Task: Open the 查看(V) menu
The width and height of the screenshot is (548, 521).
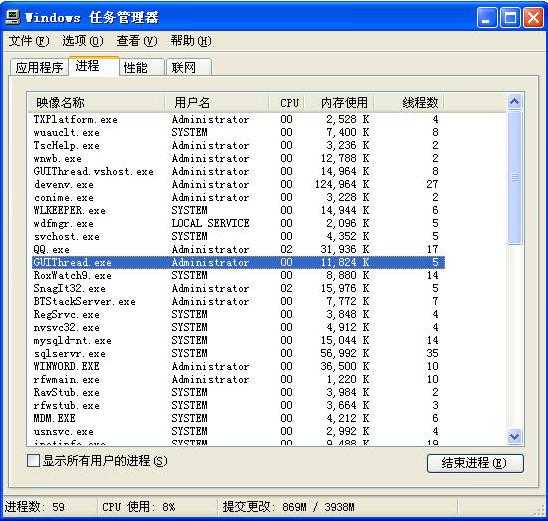Action: (137, 41)
